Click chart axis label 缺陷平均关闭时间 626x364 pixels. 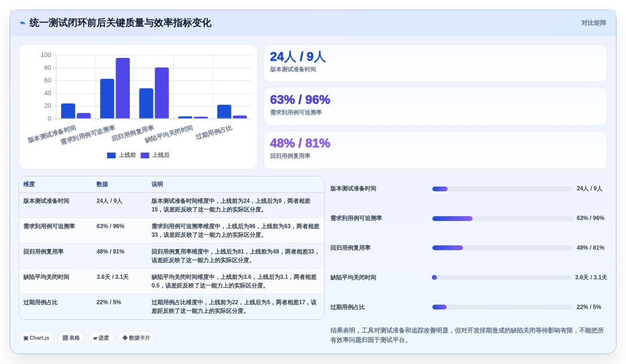169,134
